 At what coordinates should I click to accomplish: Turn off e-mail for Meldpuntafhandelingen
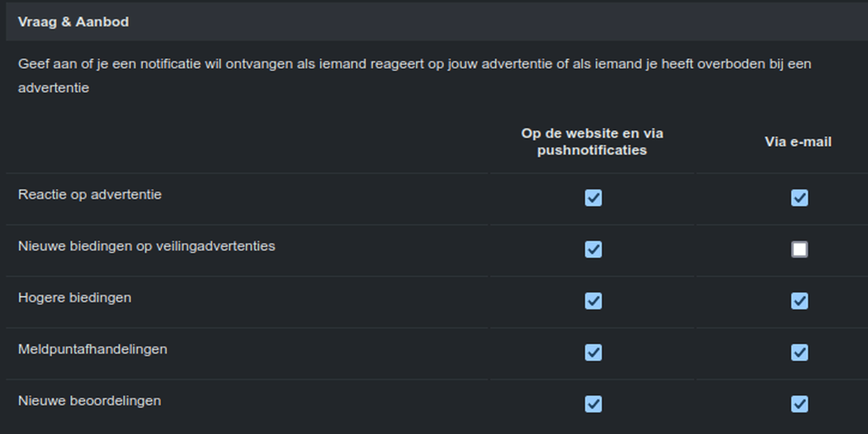(x=799, y=352)
